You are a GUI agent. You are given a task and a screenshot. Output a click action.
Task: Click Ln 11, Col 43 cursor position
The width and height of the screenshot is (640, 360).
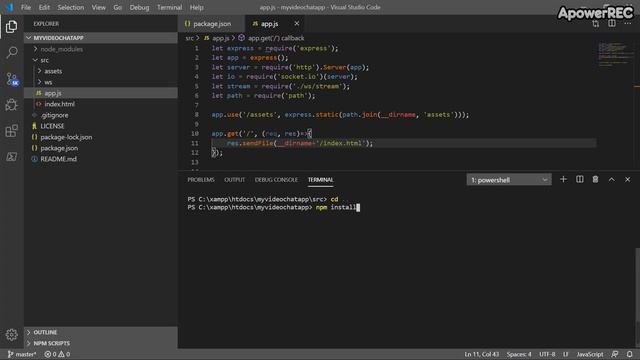482,354
